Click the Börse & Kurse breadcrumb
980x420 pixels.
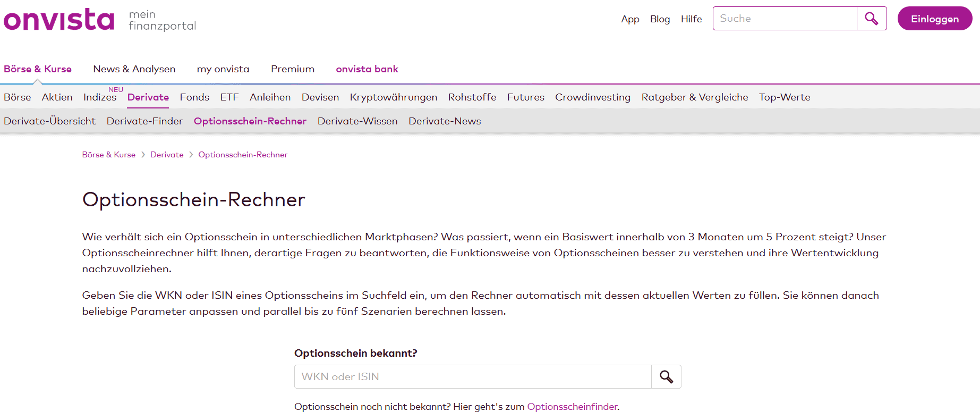pyautogui.click(x=109, y=155)
